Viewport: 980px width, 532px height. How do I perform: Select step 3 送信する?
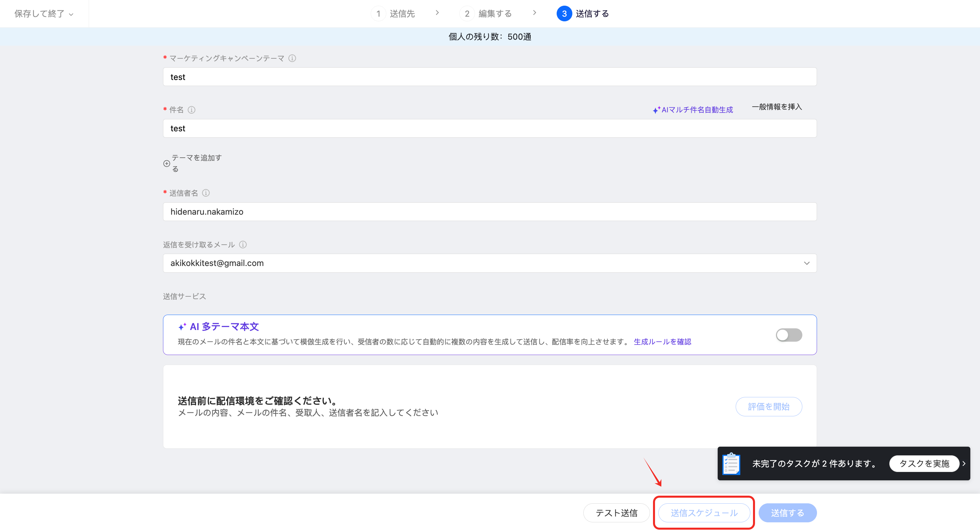click(x=582, y=14)
